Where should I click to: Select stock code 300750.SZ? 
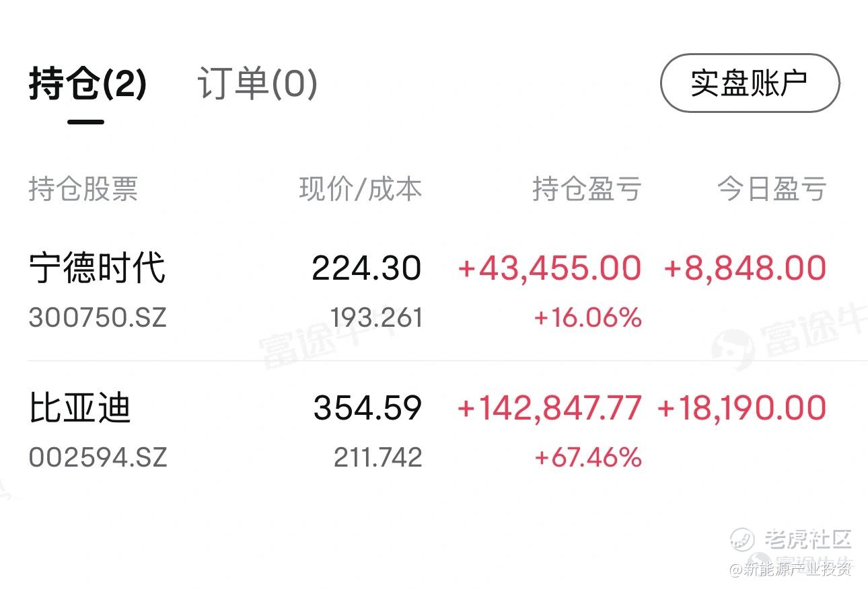coord(98,317)
